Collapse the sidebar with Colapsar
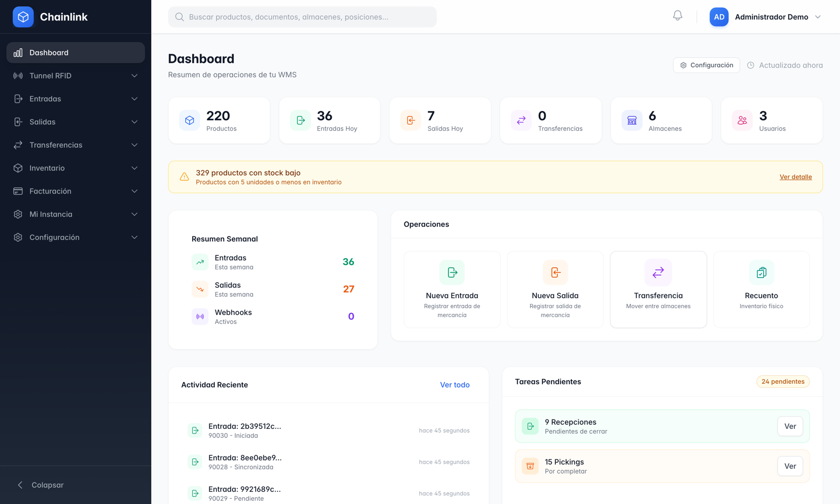Image resolution: width=840 pixels, height=504 pixels. 76,485
